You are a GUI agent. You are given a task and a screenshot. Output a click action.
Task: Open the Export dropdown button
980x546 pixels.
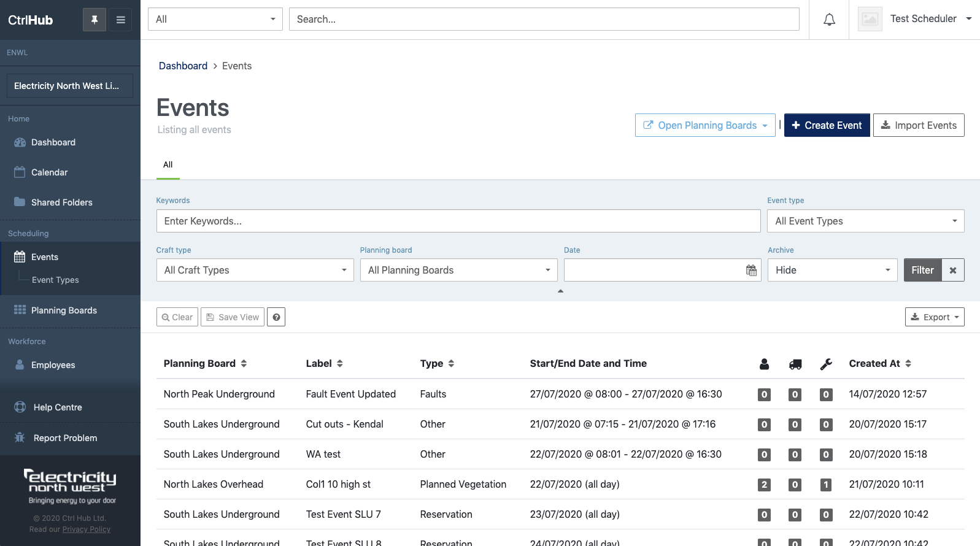(x=934, y=317)
